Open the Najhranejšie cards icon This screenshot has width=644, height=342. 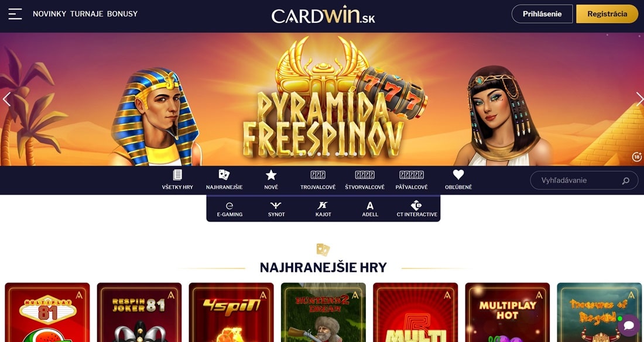click(x=224, y=175)
